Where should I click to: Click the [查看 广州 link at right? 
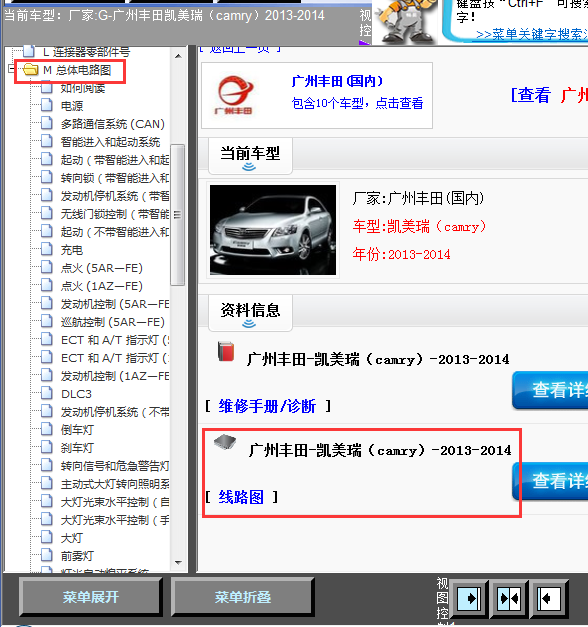pyautogui.click(x=549, y=95)
